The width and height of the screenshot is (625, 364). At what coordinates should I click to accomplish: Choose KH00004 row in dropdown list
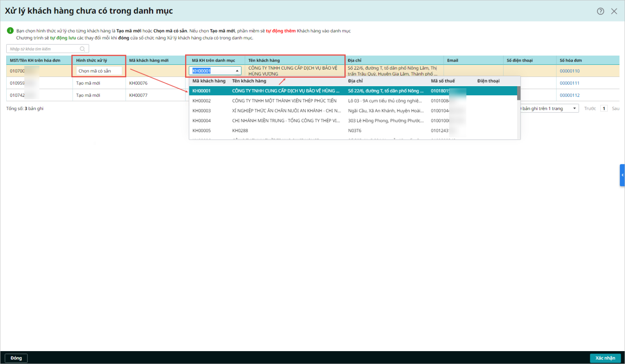click(202, 121)
